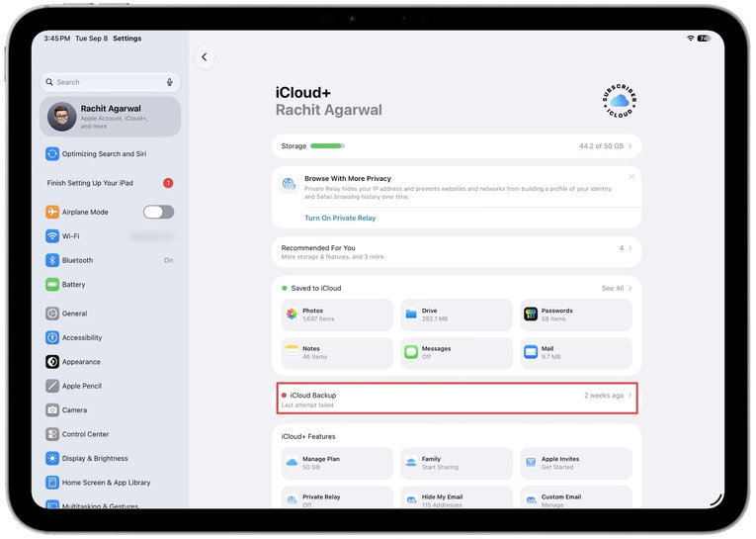Open Rachit Agarwal Apple Account row
756x539 pixels.
110,117
